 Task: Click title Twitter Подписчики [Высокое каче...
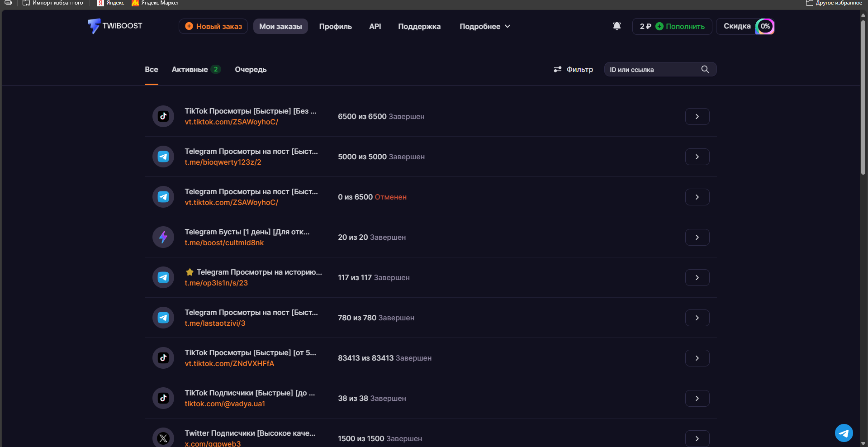click(250, 433)
